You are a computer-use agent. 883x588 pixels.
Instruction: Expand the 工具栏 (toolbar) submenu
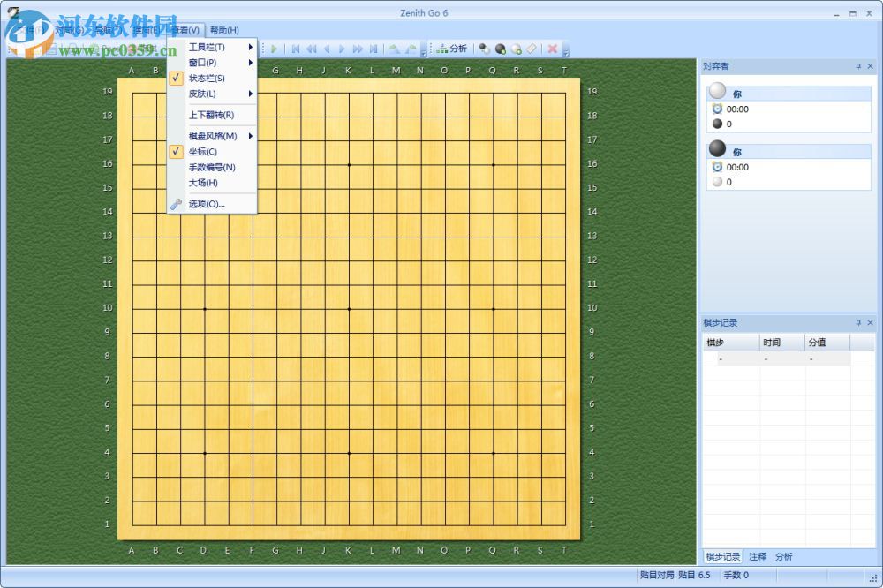208,46
